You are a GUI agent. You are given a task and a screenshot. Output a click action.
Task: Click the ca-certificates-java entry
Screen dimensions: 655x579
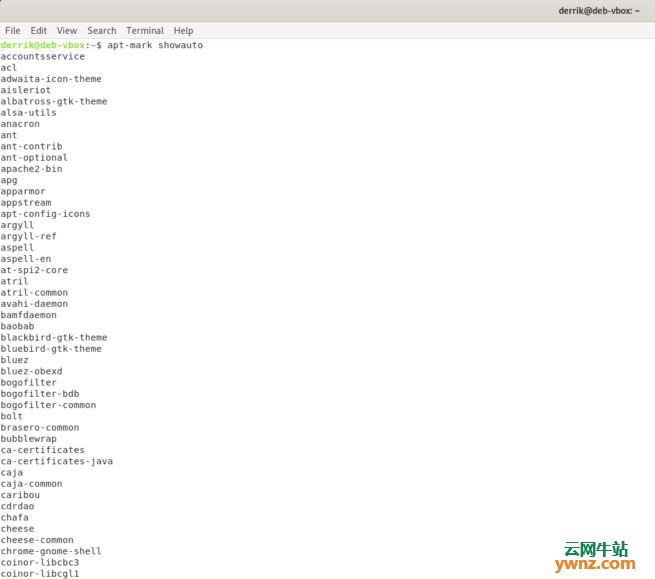pos(56,462)
